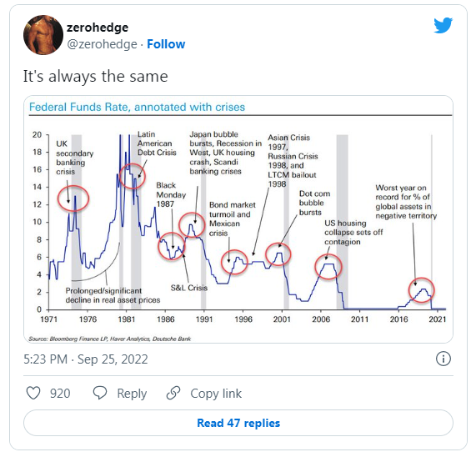Open the Read 47 replies button
476x457 pixels.
point(238,423)
